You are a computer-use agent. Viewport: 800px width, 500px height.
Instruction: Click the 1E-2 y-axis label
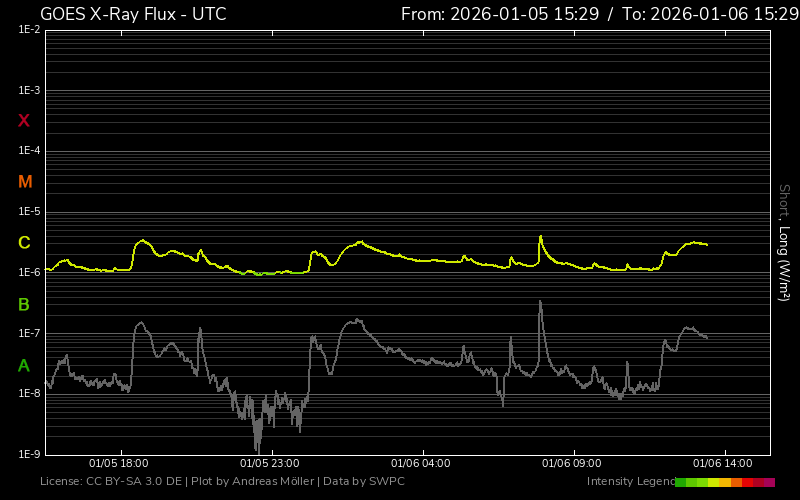point(29,30)
